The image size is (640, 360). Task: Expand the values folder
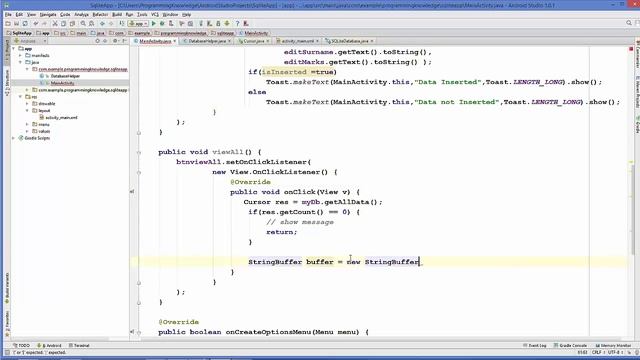(28, 131)
